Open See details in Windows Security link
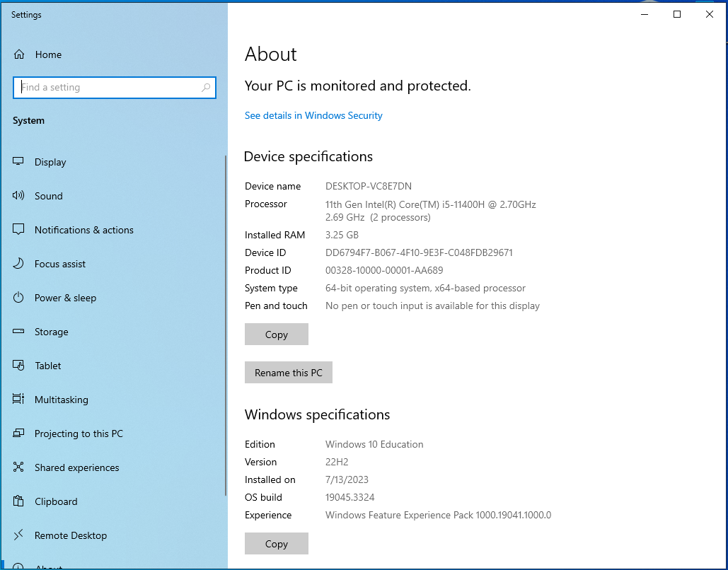Viewport: 728px width, 570px height. click(x=313, y=115)
